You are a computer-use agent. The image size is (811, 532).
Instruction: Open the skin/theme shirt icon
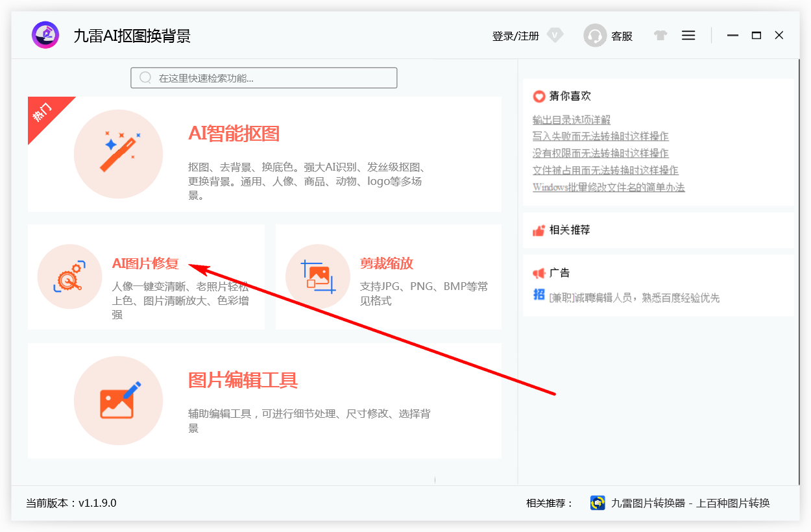(660, 36)
